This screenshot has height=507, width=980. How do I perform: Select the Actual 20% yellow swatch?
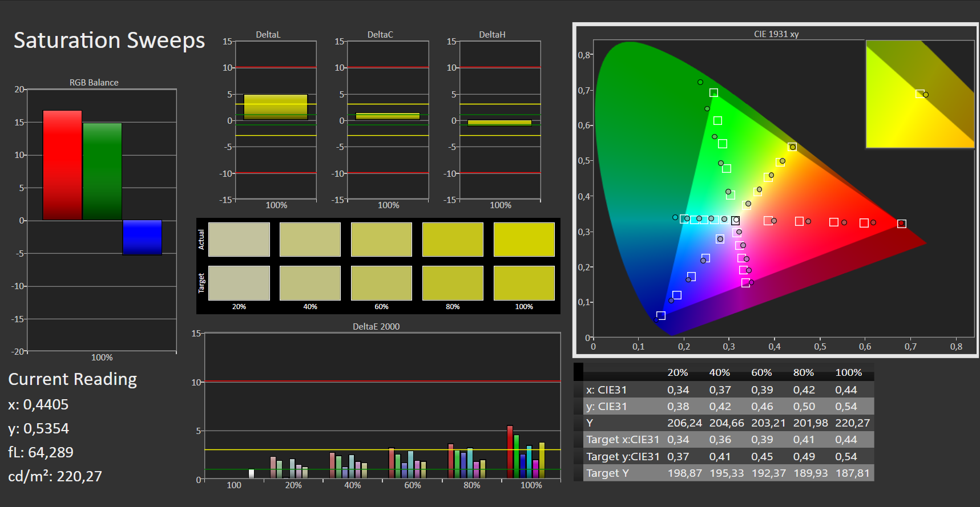(x=239, y=240)
